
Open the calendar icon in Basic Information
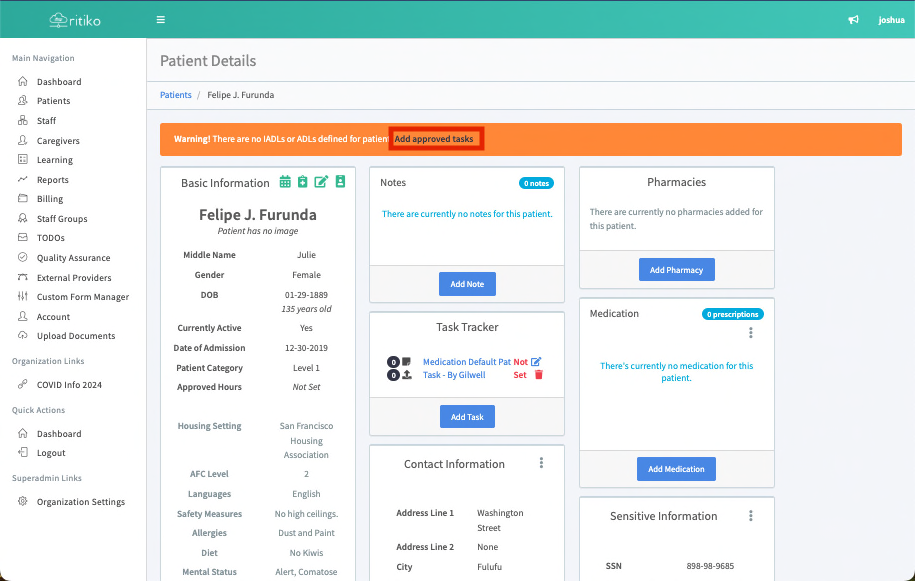(285, 182)
